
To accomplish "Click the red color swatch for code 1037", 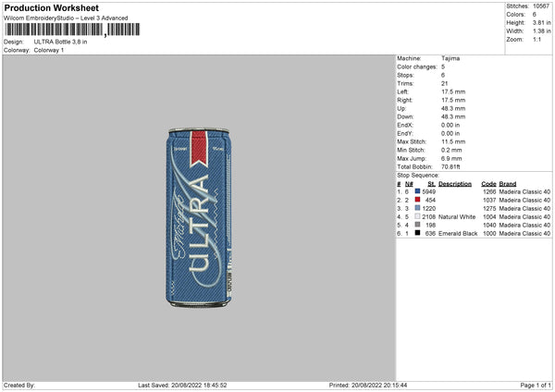I will 417,200.
